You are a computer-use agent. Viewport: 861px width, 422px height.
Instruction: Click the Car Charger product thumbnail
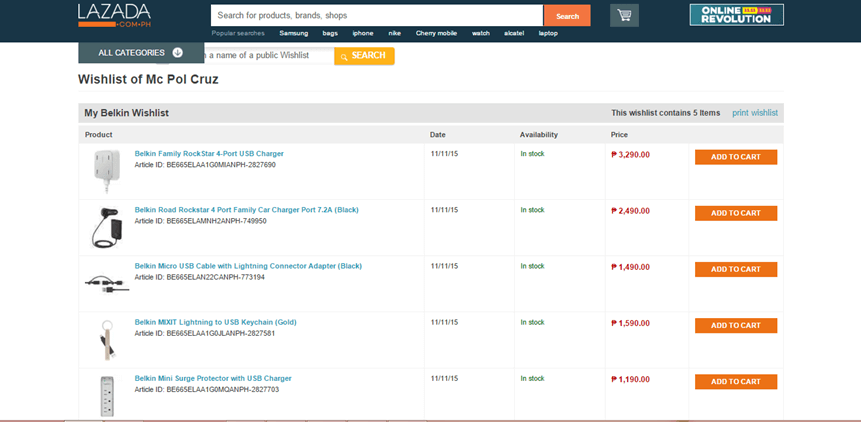(x=107, y=227)
